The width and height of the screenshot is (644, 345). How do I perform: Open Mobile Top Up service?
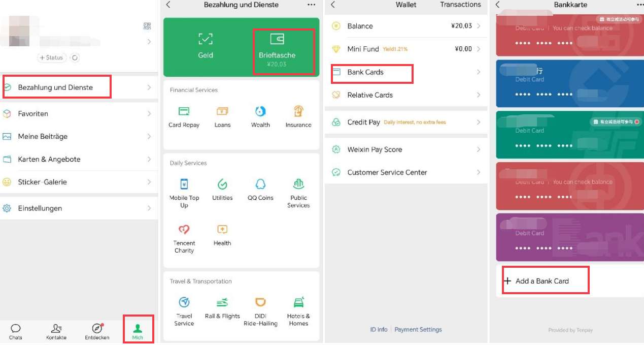click(x=184, y=194)
